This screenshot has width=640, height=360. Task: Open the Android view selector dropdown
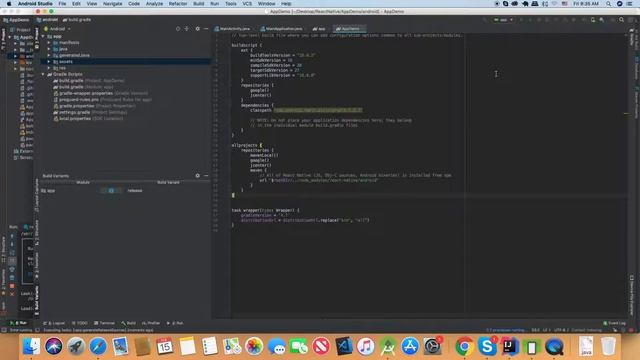(58, 29)
